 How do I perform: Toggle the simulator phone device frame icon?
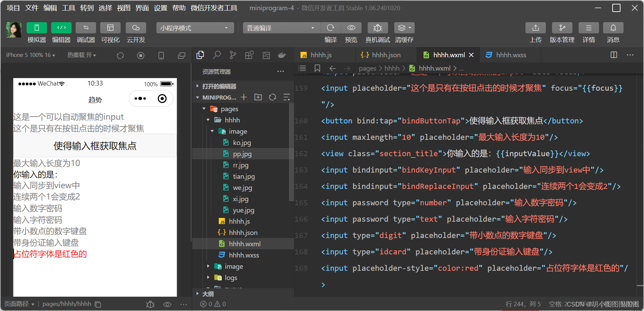(x=161, y=55)
